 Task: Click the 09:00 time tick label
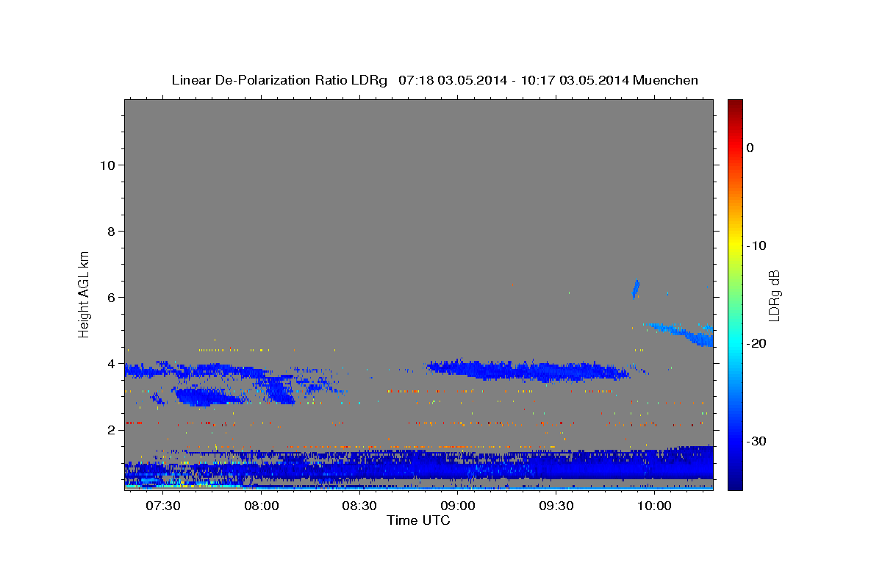tap(457, 506)
